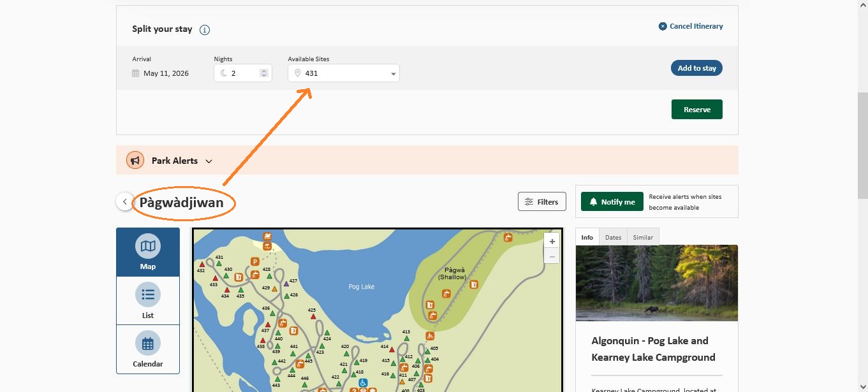Click the cycling trail icon on map
Screen dimensions: 868x392
430,335
